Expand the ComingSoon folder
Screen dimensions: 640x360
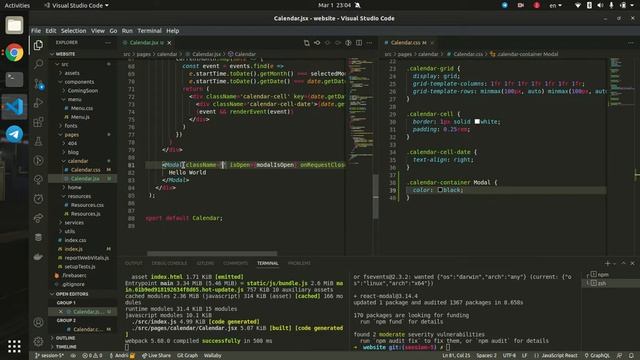click(x=83, y=91)
